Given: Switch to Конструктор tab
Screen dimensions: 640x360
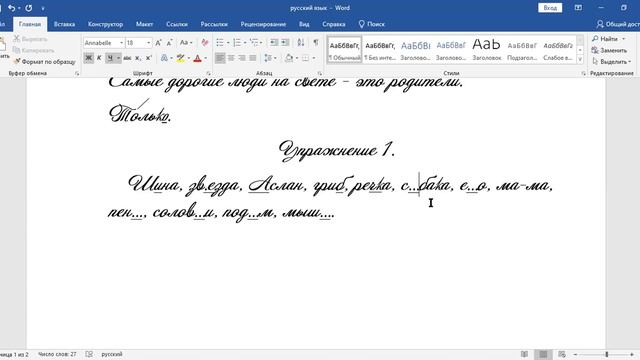Looking at the screenshot, I should coord(105,24).
